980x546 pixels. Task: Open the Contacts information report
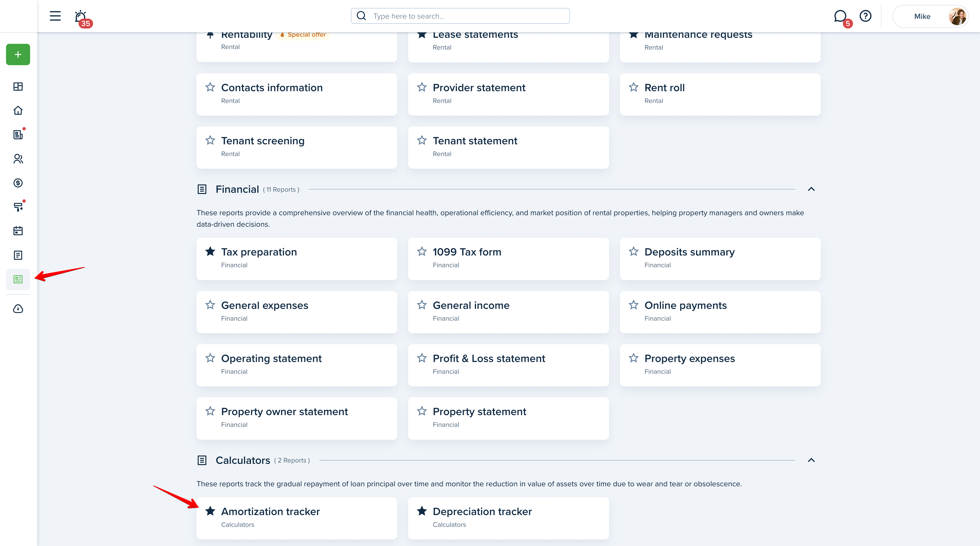pyautogui.click(x=297, y=94)
